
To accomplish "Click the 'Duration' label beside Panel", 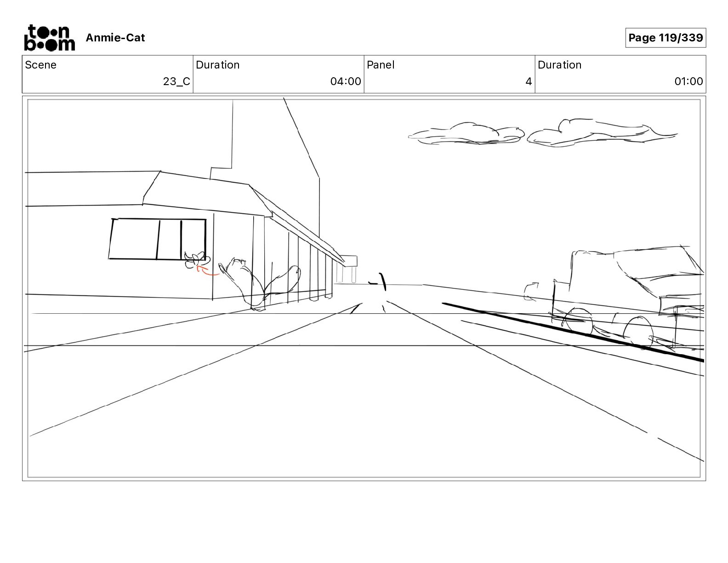I will (x=560, y=65).
